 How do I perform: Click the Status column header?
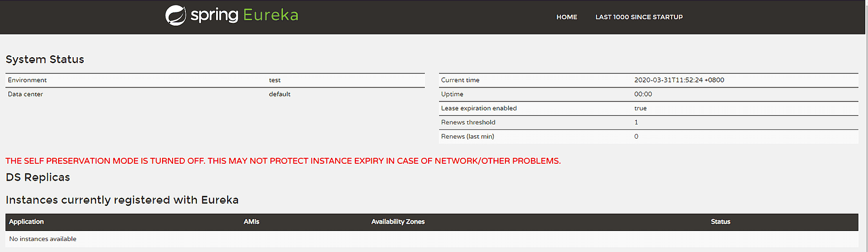click(721, 222)
